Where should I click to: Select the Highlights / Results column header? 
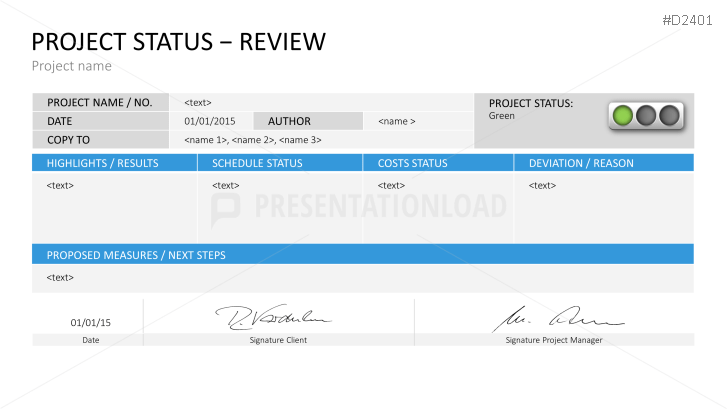pyautogui.click(x=103, y=163)
